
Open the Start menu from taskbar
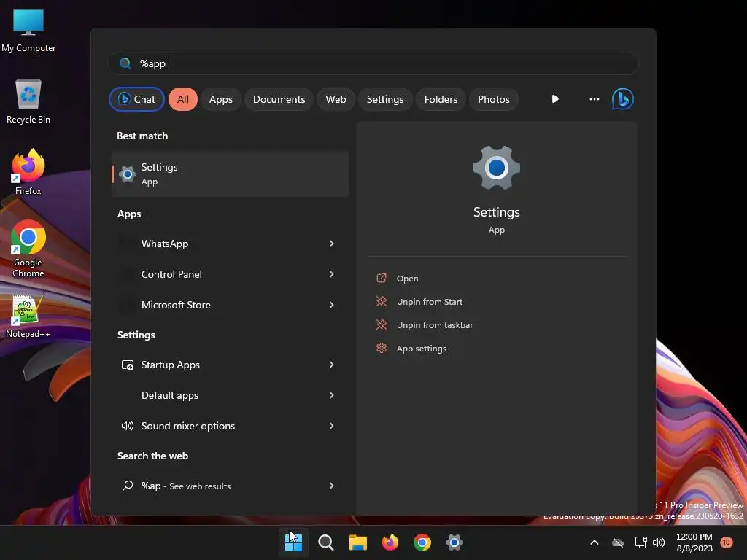tap(293, 542)
